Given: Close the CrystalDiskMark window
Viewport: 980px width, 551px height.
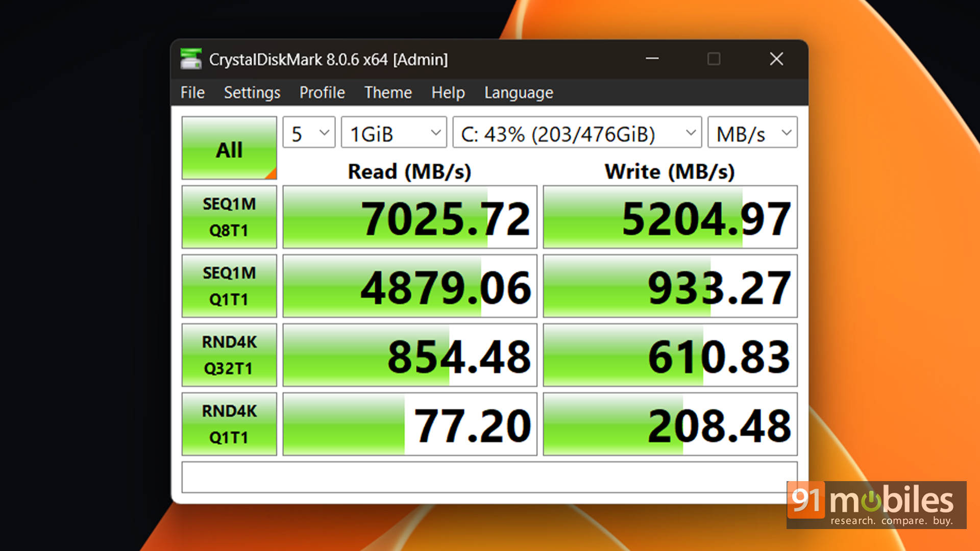Looking at the screenshot, I should (776, 59).
